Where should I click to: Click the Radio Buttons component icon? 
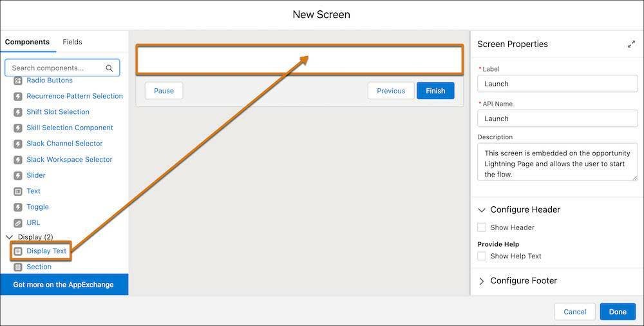tap(17, 81)
